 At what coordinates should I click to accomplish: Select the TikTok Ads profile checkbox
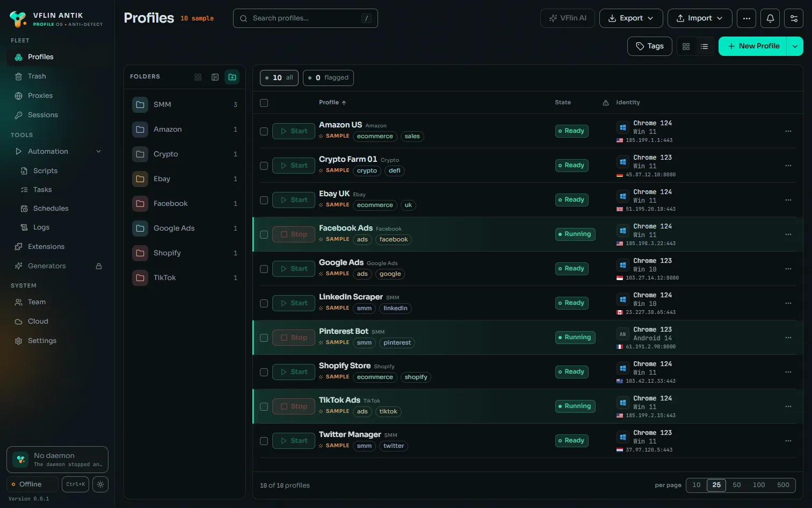(264, 406)
